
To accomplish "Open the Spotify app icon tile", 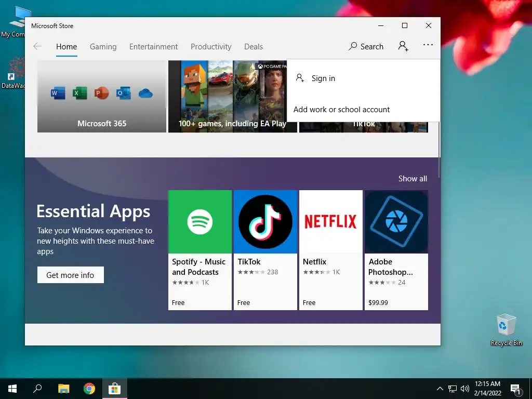I will pyautogui.click(x=200, y=221).
